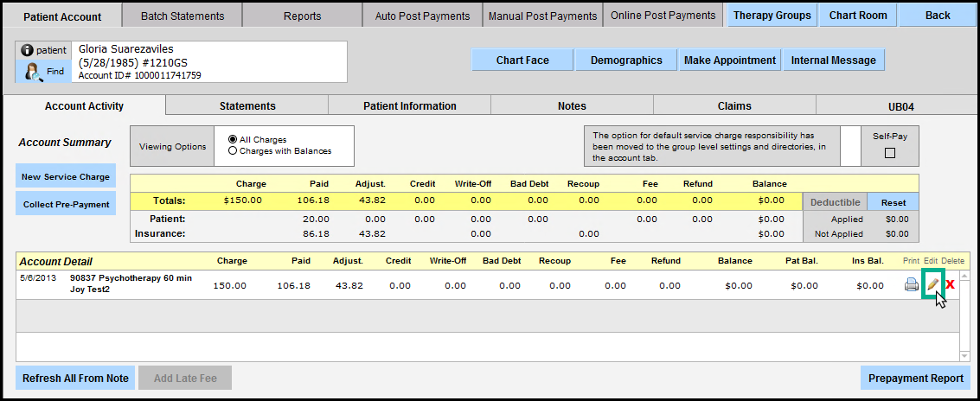Reset the deductible amounts

[894, 202]
